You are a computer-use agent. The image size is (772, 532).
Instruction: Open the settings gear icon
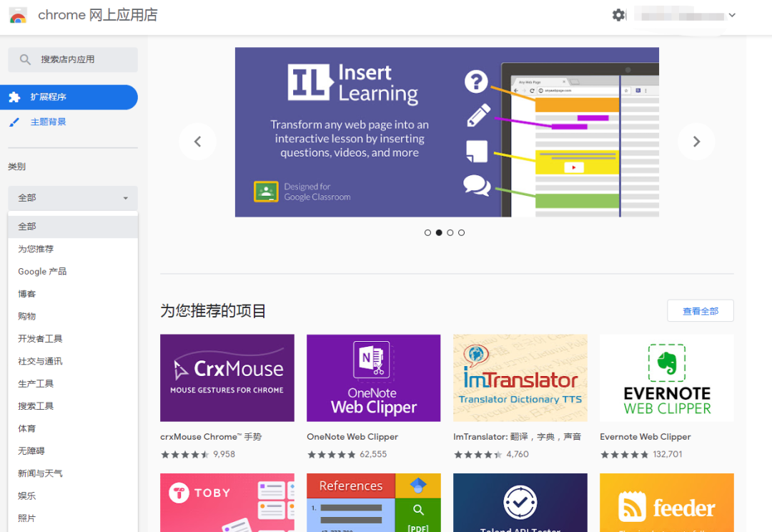click(x=618, y=15)
